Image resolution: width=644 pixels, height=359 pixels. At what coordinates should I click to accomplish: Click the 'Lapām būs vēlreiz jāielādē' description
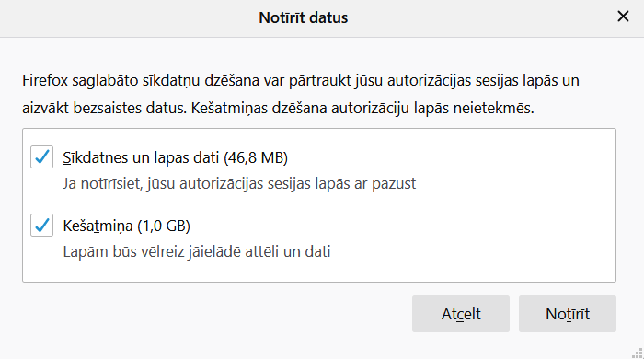tap(196, 251)
